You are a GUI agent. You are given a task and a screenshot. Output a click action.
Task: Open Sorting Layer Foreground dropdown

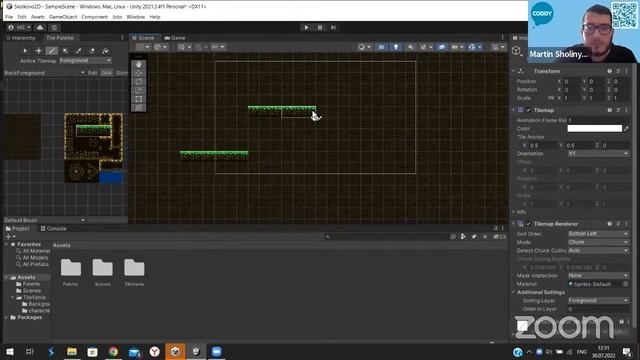(598, 300)
